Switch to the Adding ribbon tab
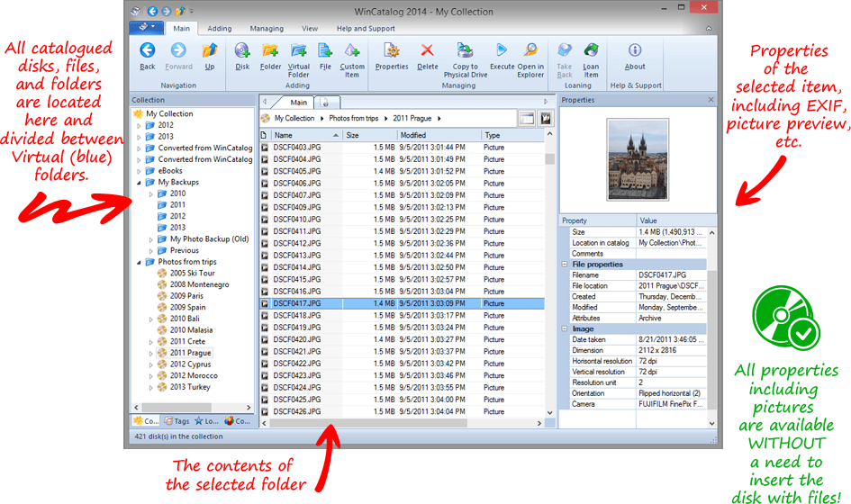This screenshot has width=851, height=504. click(x=219, y=28)
